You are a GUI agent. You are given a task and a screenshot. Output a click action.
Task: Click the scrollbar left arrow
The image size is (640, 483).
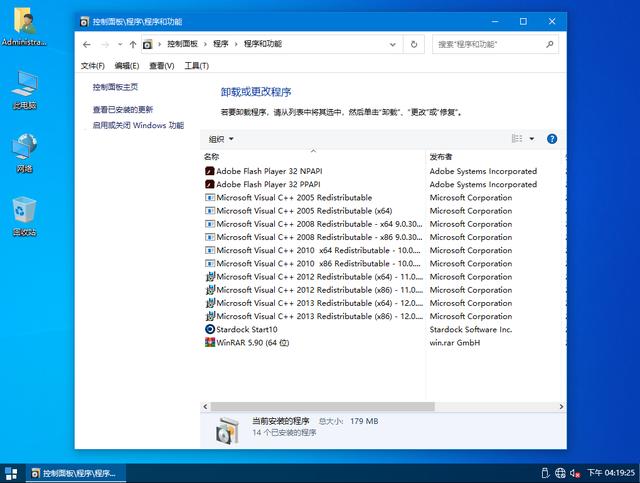coord(205,407)
